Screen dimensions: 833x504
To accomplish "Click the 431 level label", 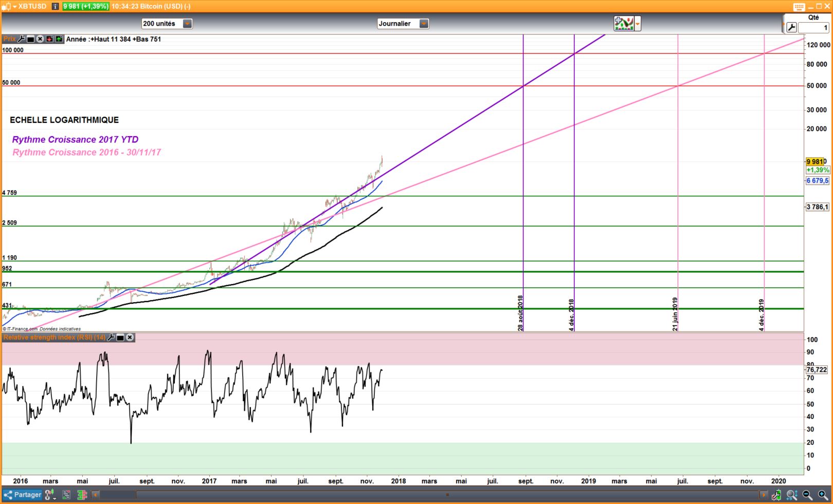I will click(x=7, y=305).
